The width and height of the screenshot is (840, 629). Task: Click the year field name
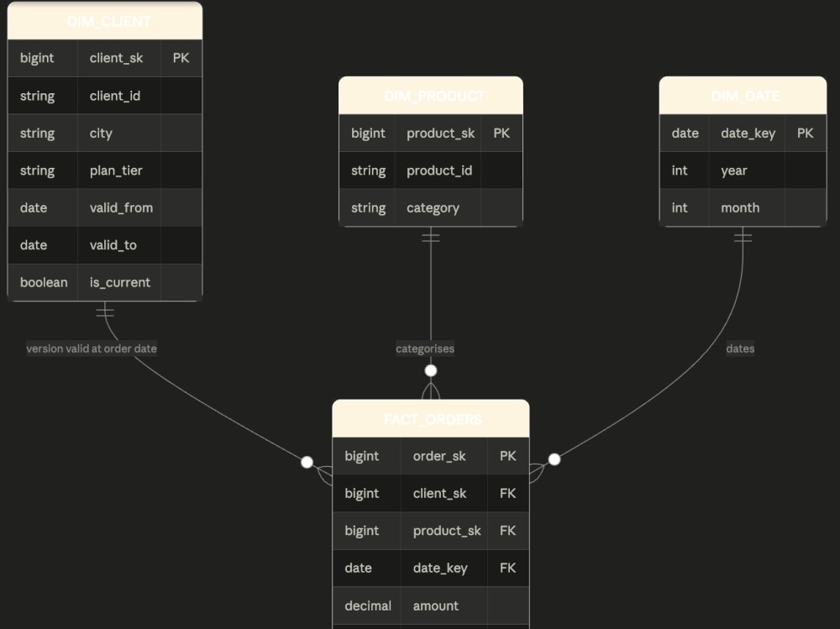pos(734,170)
